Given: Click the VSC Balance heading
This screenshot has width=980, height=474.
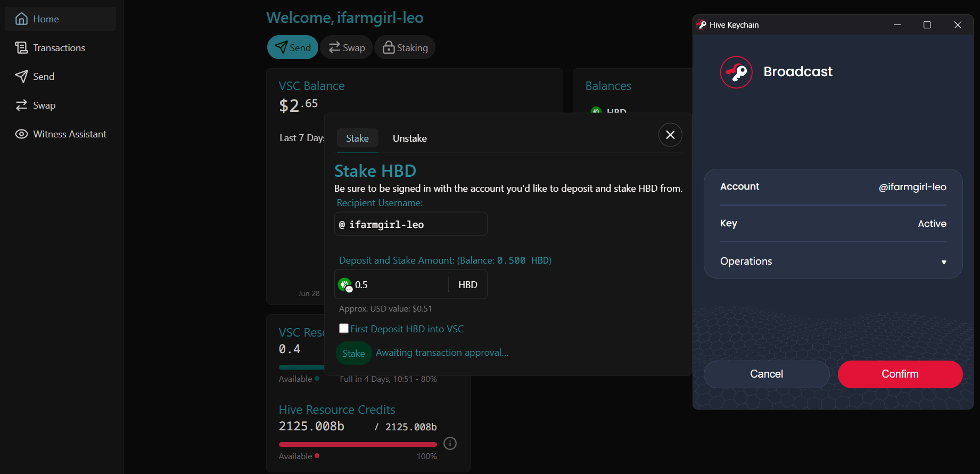Looking at the screenshot, I should click(x=311, y=86).
